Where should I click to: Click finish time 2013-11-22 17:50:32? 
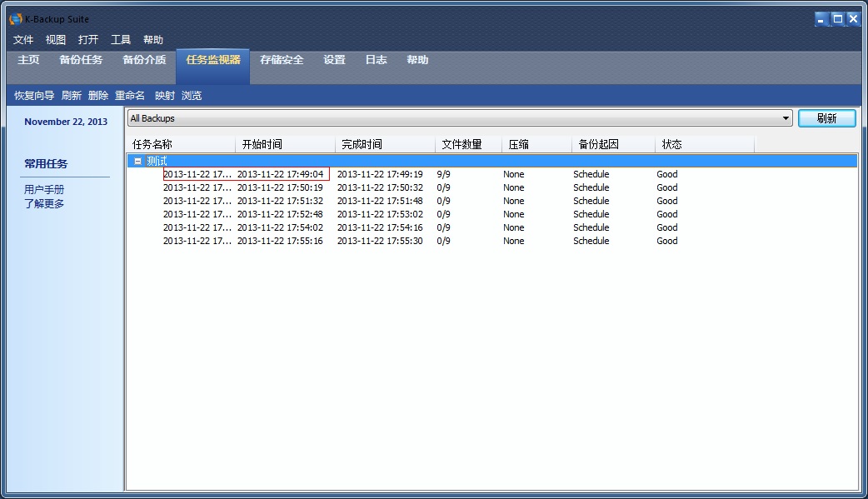click(x=380, y=187)
